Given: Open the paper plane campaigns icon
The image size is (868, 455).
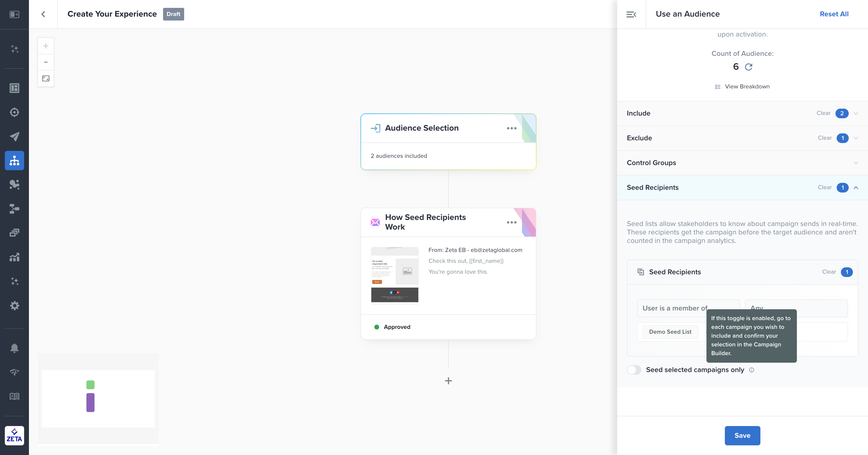Looking at the screenshot, I should coord(14,136).
